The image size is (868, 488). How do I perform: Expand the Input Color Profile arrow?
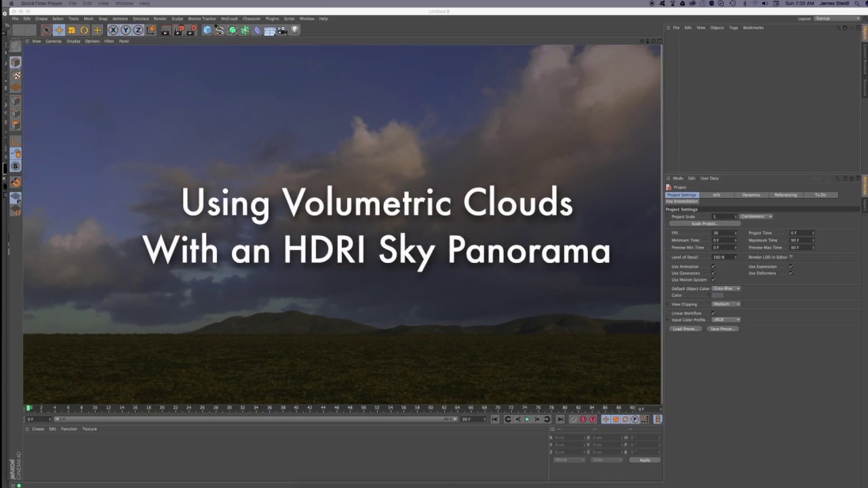point(668,320)
